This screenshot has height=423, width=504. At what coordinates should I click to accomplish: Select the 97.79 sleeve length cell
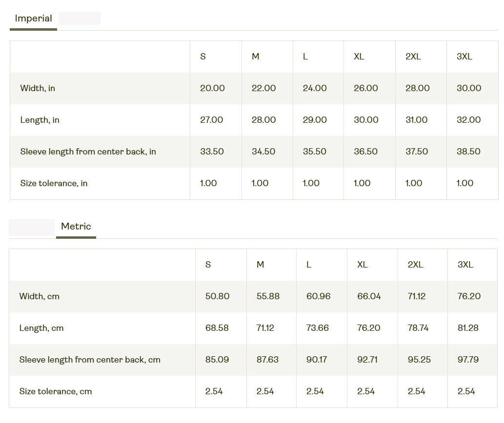pyautogui.click(x=468, y=360)
